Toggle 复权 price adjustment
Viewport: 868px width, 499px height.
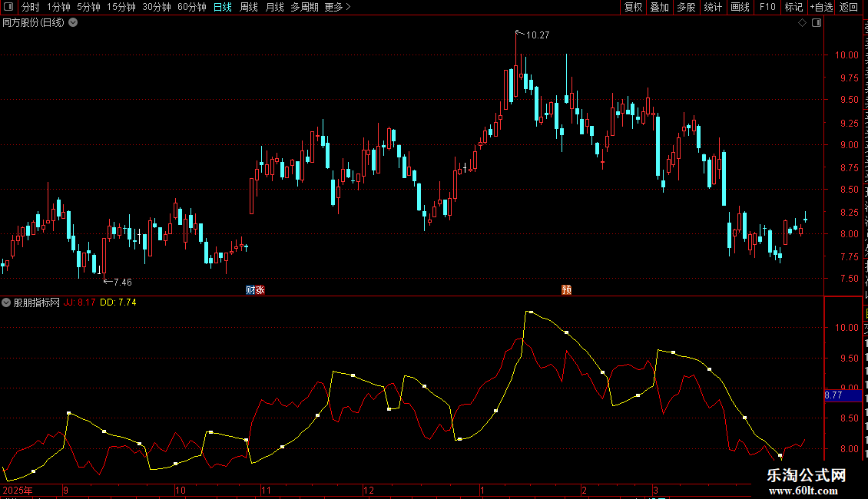pyautogui.click(x=633, y=7)
